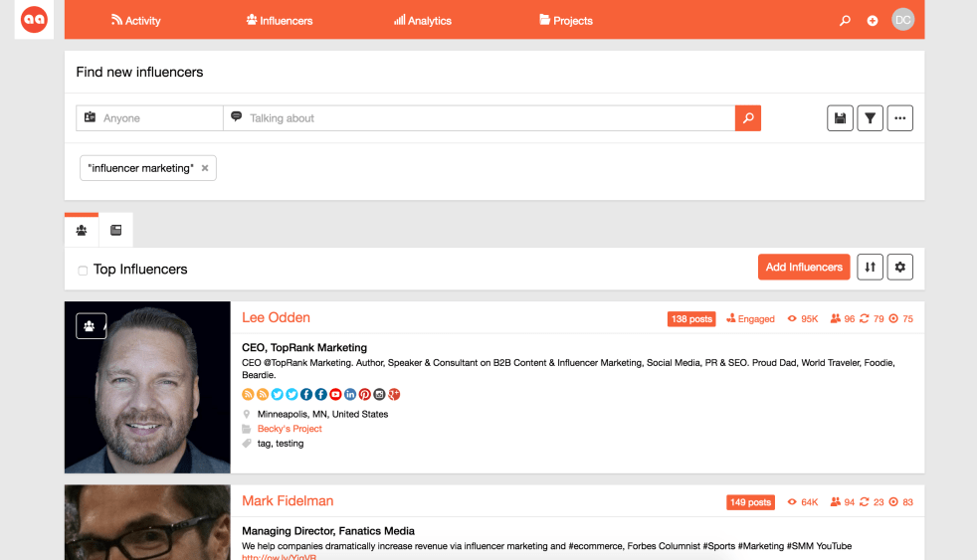The height and width of the screenshot is (560, 977).
Task: Open Lee Odden's second Facebook icon
Action: 321,394
